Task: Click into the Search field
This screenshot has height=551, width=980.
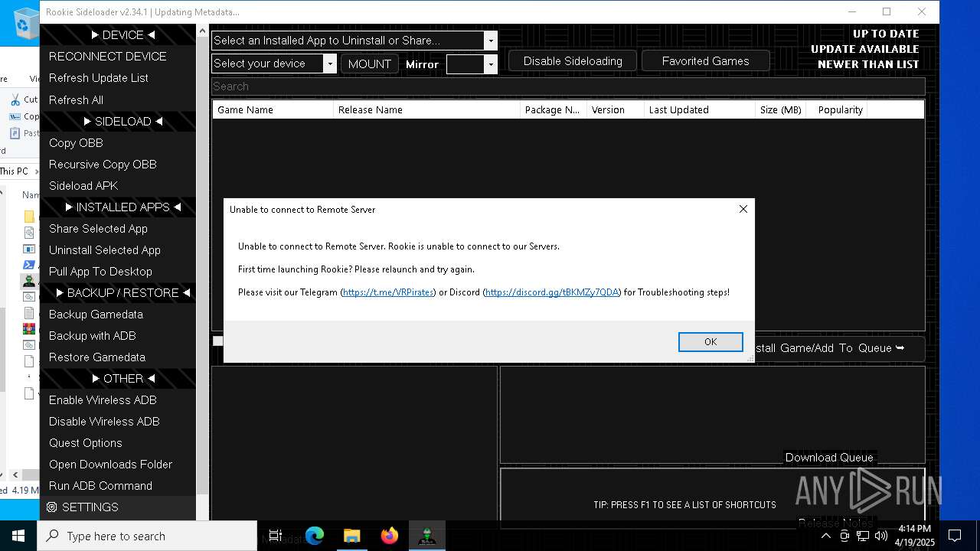Action: coord(568,86)
